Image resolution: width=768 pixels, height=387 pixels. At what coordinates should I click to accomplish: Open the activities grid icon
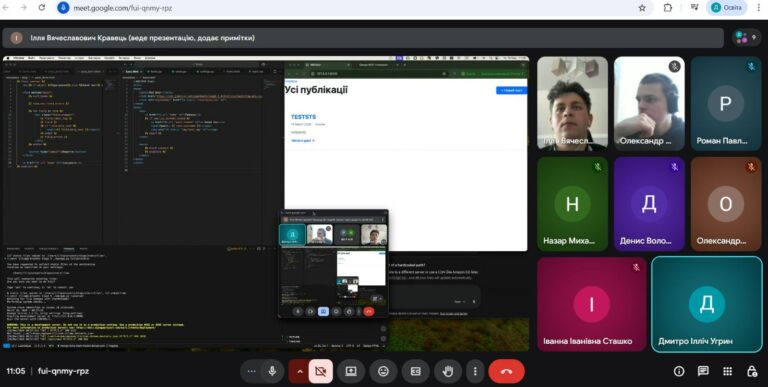[x=727, y=371]
